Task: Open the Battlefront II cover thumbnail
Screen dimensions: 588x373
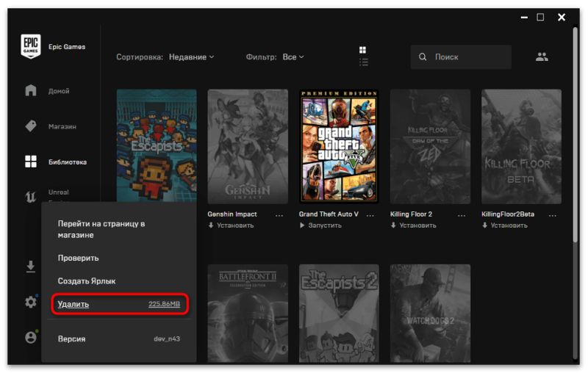Action: click(248, 313)
